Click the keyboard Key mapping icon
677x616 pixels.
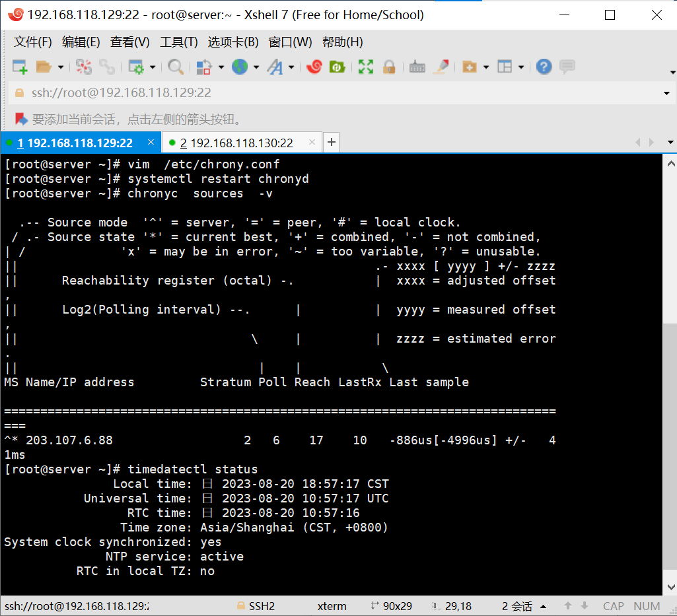[x=417, y=67]
